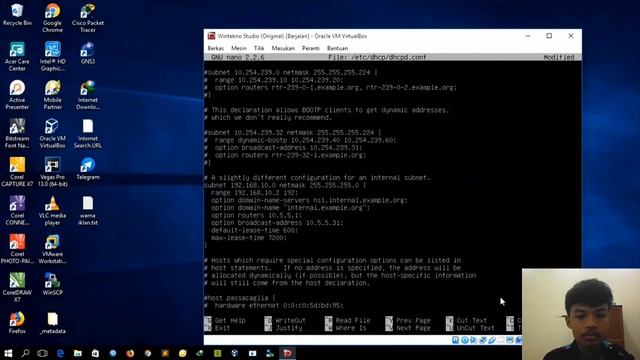Screen dimensions: 640x360
Task: Open Intel HD Graphics shortcut
Action: coord(52,56)
